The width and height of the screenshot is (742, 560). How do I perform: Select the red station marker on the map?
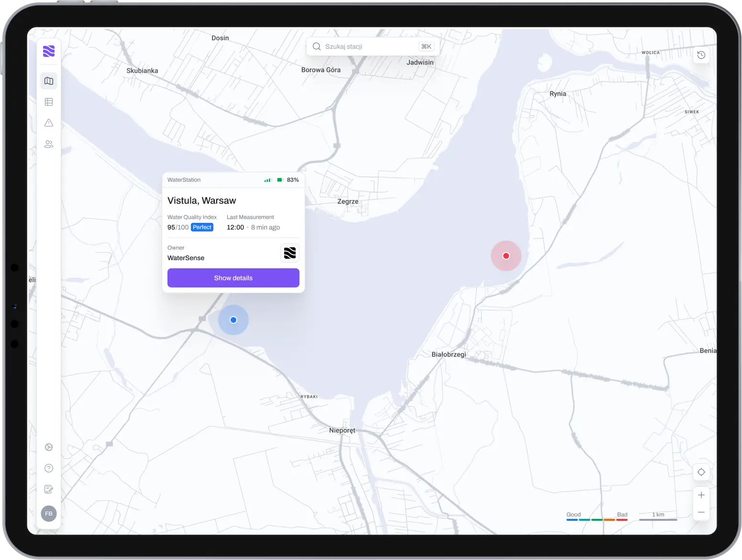tap(506, 256)
